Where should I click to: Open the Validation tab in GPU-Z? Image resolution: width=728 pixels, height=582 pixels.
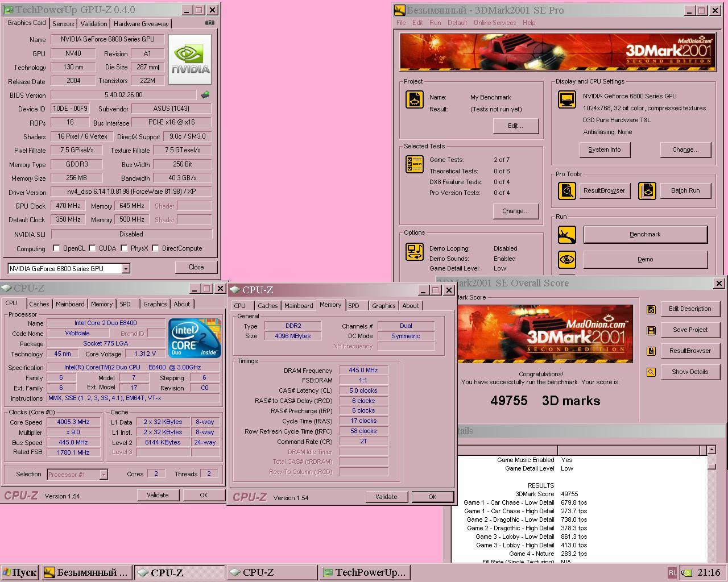coord(93,24)
